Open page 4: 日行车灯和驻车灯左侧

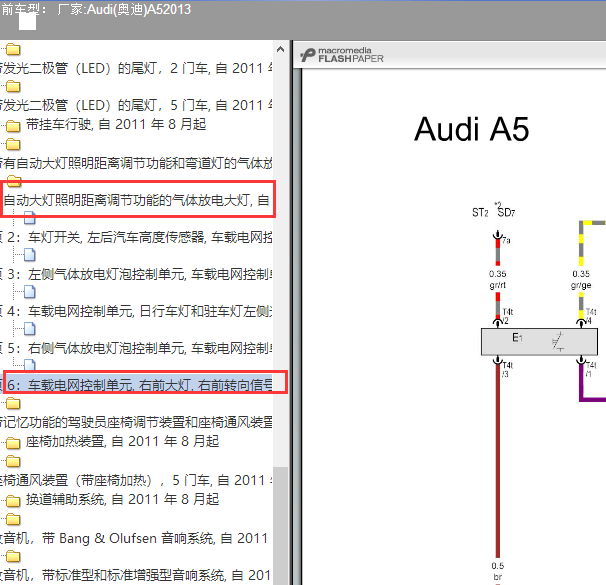tap(136, 311)
